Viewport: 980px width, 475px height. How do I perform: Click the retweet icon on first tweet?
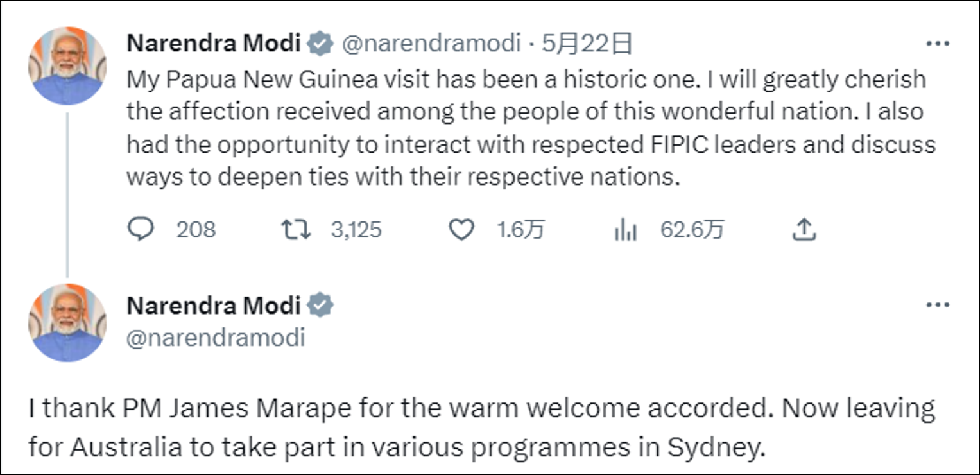pos(297,230)
